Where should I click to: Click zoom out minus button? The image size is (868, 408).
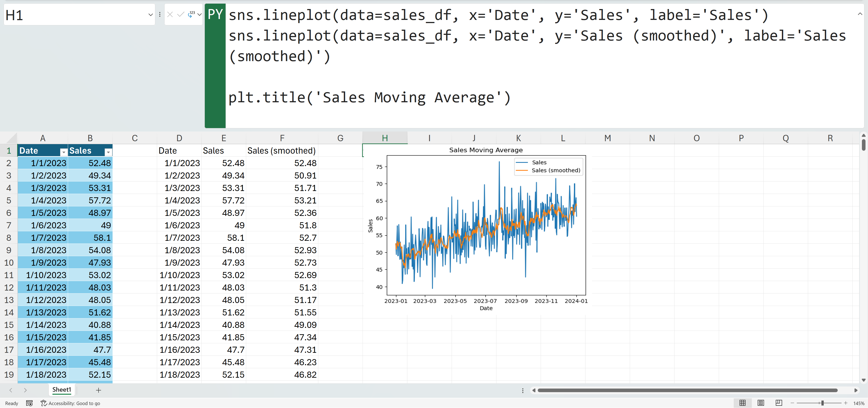pyautogui.click(x=793, y=403)
